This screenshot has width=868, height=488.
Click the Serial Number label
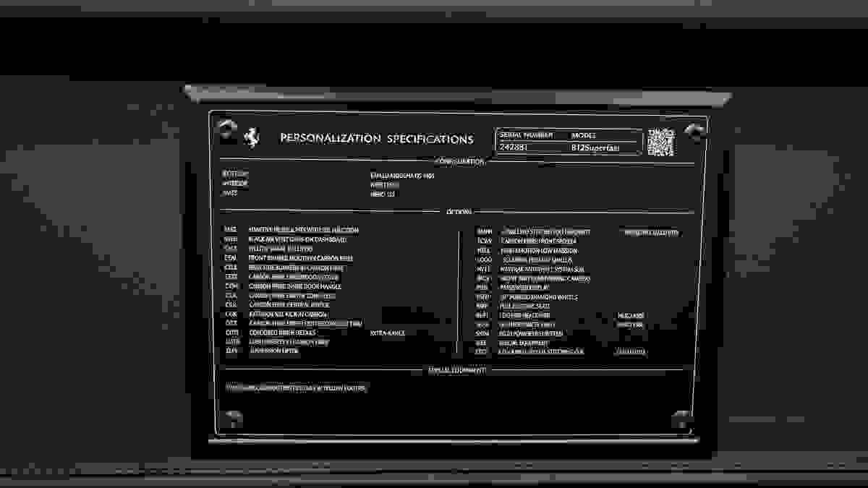coord(526,135)
